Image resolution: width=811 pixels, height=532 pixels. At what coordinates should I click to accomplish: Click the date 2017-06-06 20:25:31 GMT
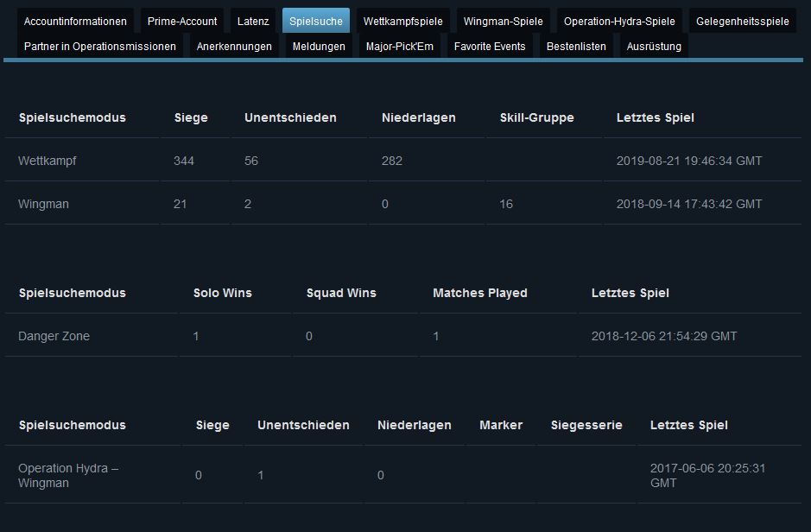tap(707, 475)
